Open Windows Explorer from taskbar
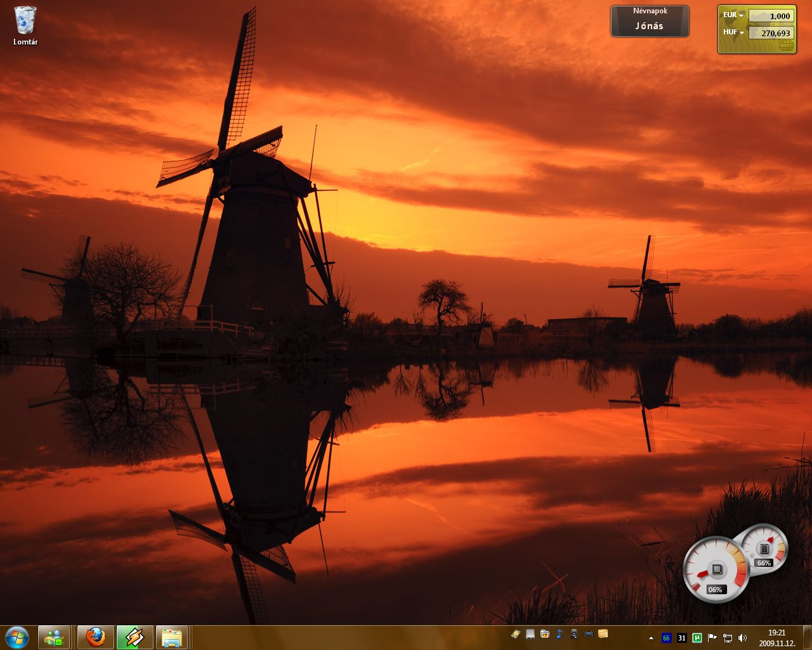 [172, 637]
